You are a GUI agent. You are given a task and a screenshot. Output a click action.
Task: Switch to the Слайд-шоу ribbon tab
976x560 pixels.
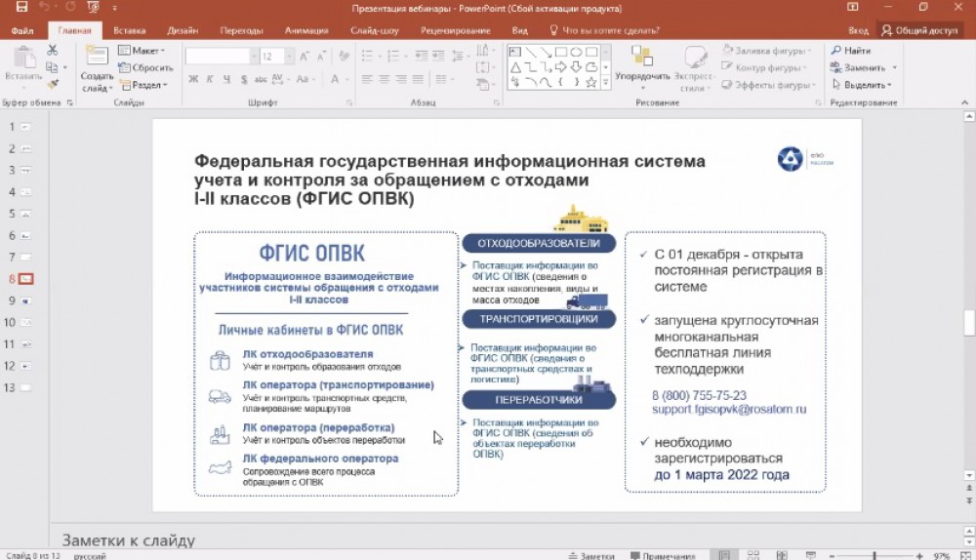[x=374, y=30]
